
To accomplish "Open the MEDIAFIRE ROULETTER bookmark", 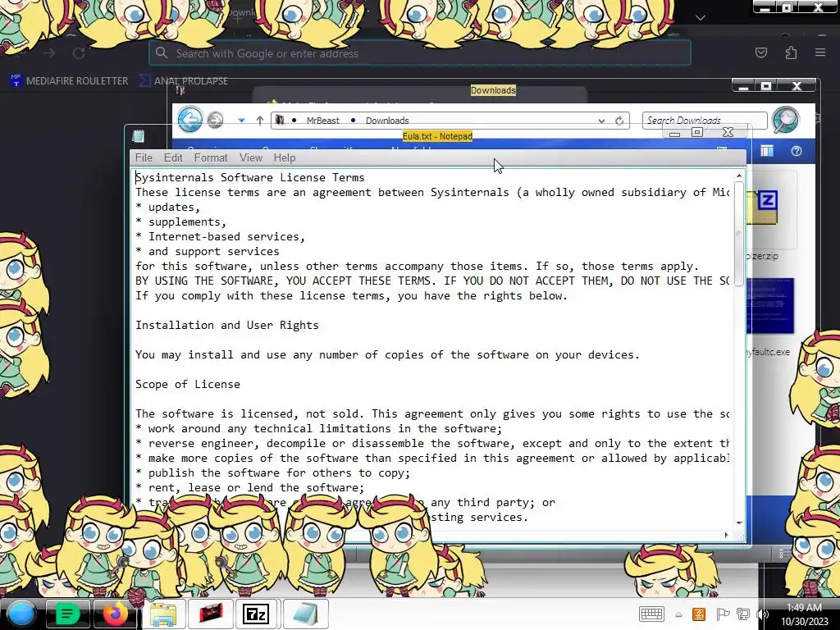I will (x=70, y=81).
